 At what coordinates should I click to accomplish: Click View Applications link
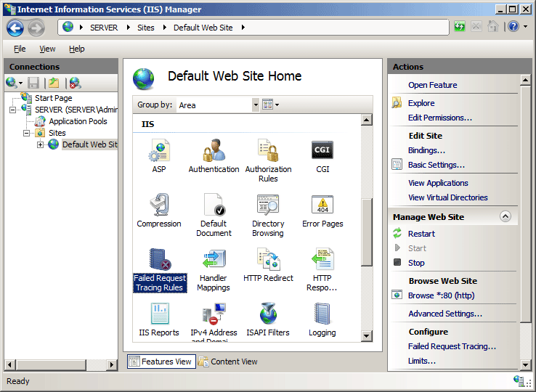coord(438,183)
